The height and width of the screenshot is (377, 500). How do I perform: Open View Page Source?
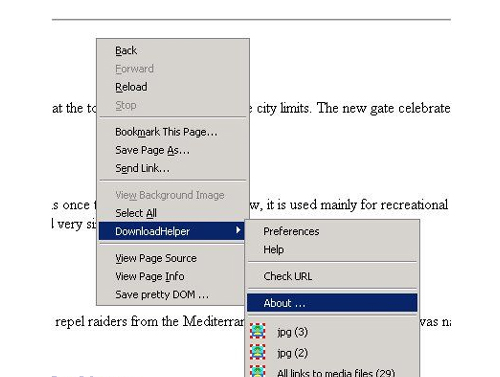(172, 258)
